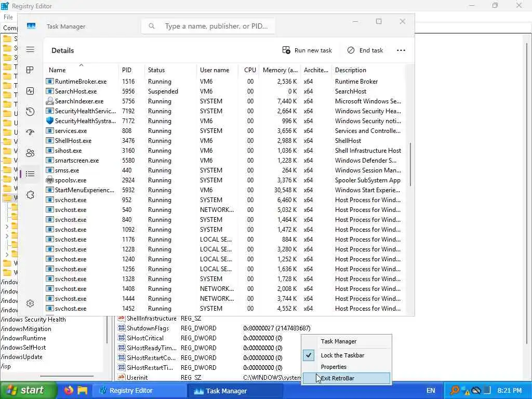The image size is (532, 399).
Task: Sort by the Status column header
Action: tap(170, 70)
